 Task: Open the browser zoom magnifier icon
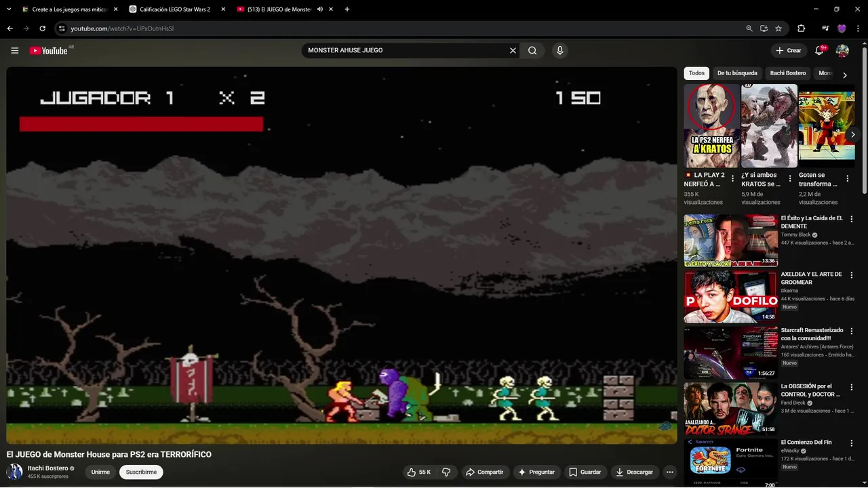coord(749,28)
